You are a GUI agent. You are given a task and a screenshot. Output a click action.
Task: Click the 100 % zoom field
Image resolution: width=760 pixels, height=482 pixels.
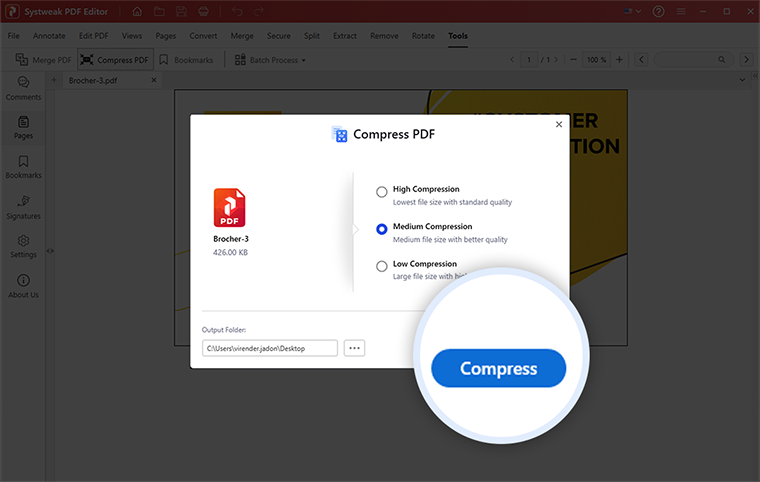(x=596, y=60)
